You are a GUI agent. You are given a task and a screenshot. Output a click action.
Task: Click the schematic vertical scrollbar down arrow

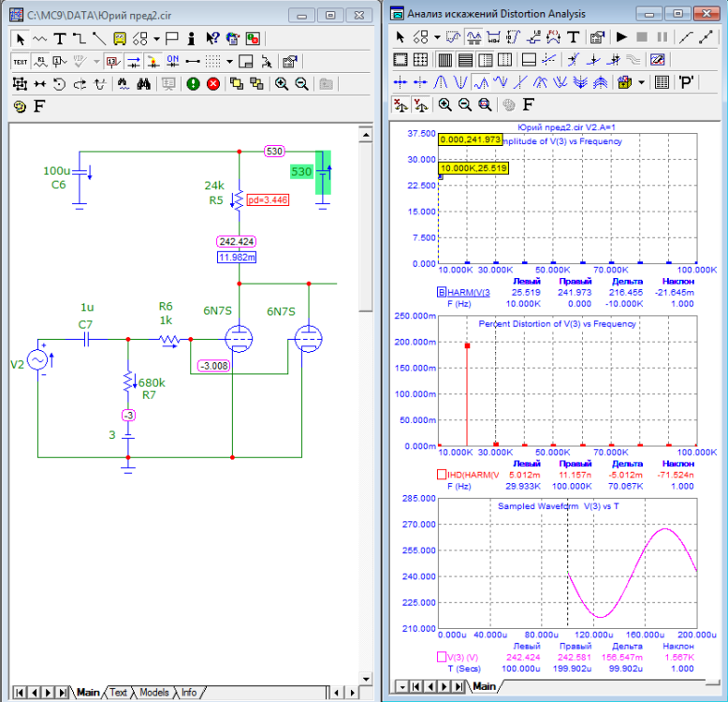coord(366,678)
